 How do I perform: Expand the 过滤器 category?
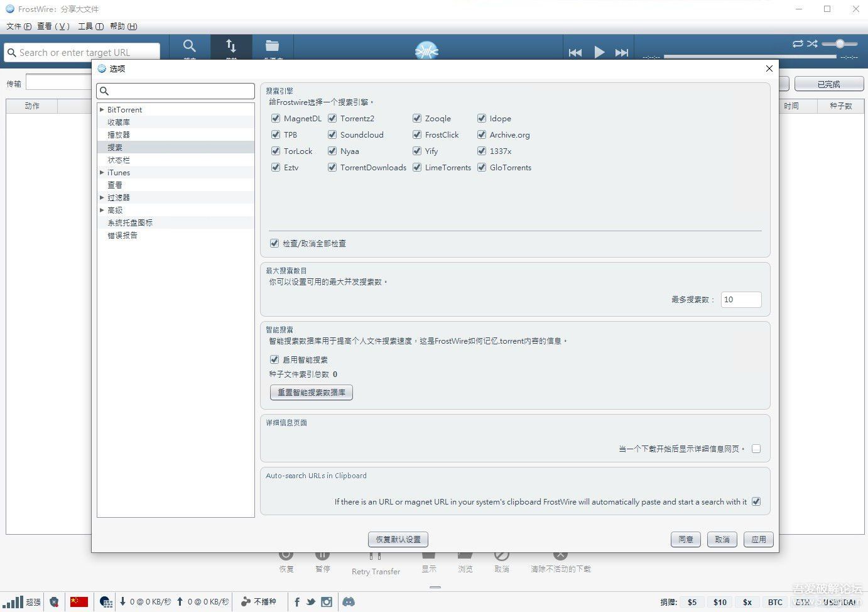[x=102, y=197]
